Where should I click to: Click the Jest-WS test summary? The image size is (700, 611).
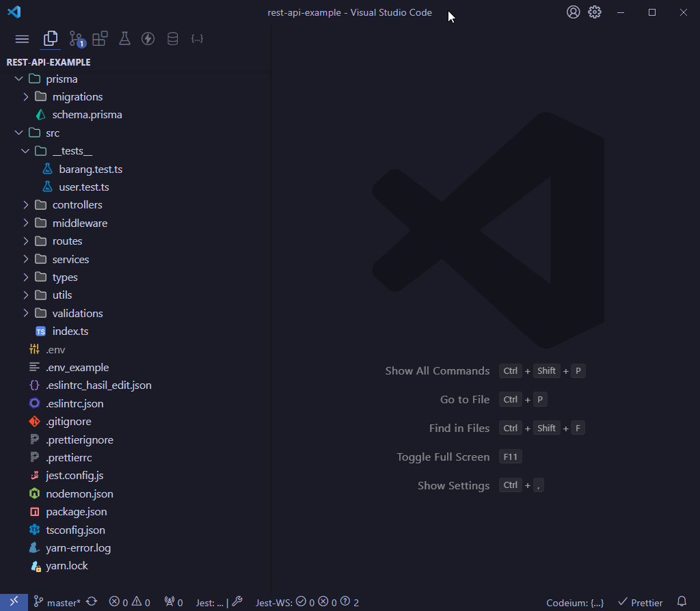[x=307, y=603]
